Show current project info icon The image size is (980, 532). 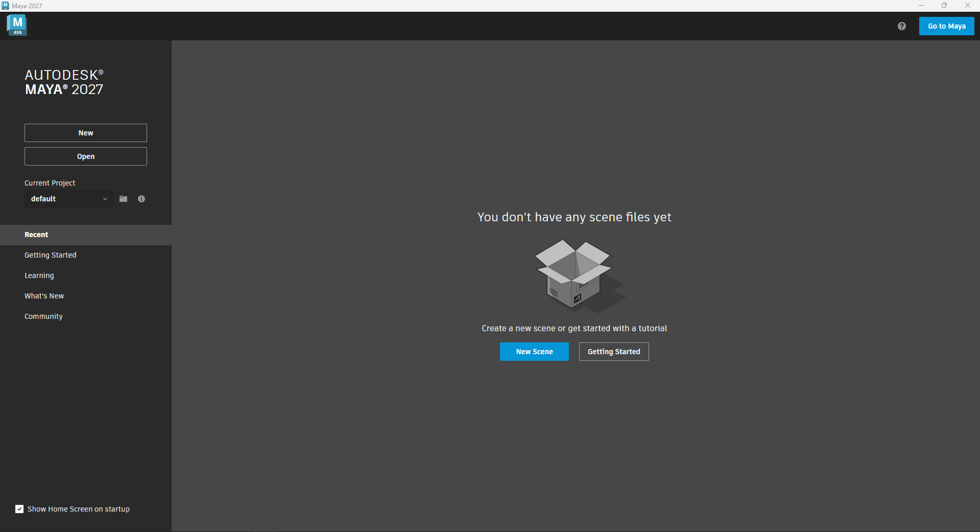tap(141, 199)
